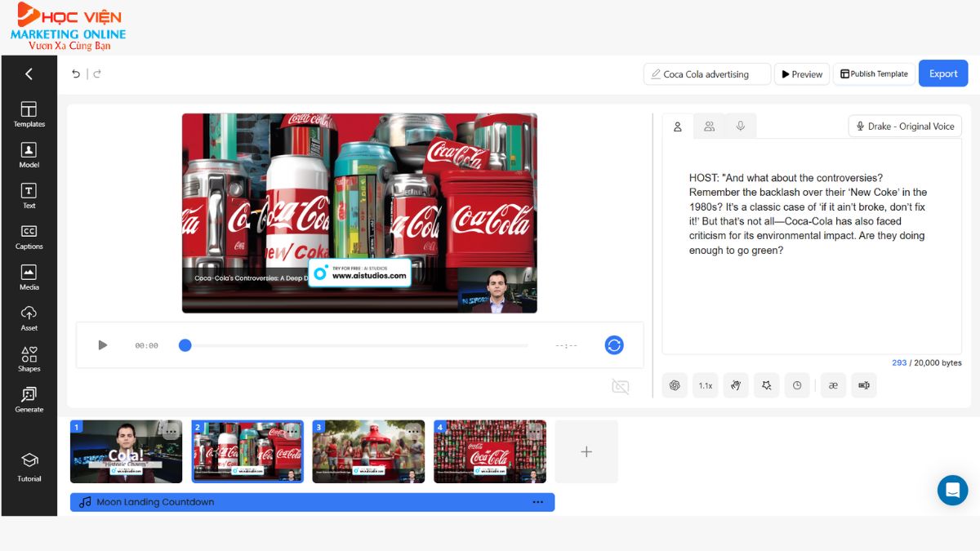Click the æ pronunciation icon
The width and height of the screenshot is (980, 551).
[833, 385]
